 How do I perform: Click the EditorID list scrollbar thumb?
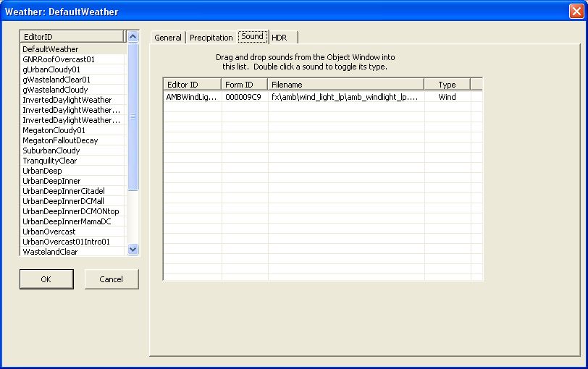coord(133,116)
